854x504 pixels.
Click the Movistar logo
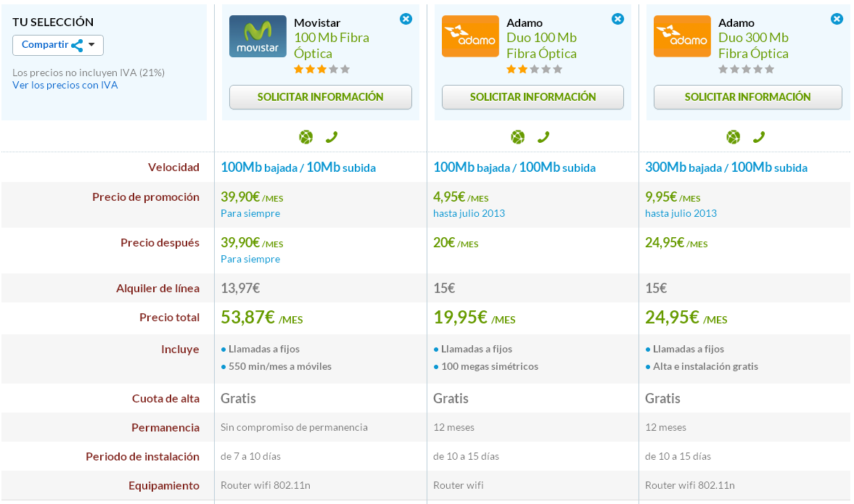coord(258,36)
